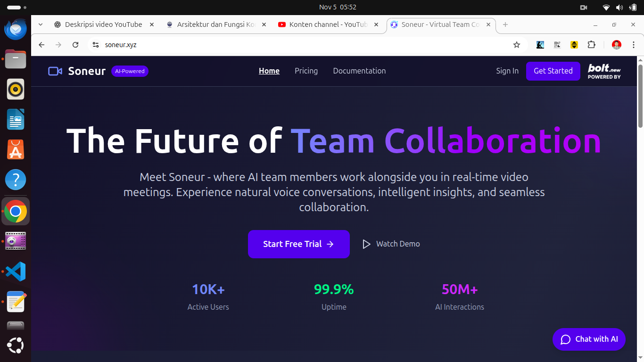Click the Soneur video camera logo icon
Image resolution: width=644 pixels, height=362 pixels.
[55, 71]
